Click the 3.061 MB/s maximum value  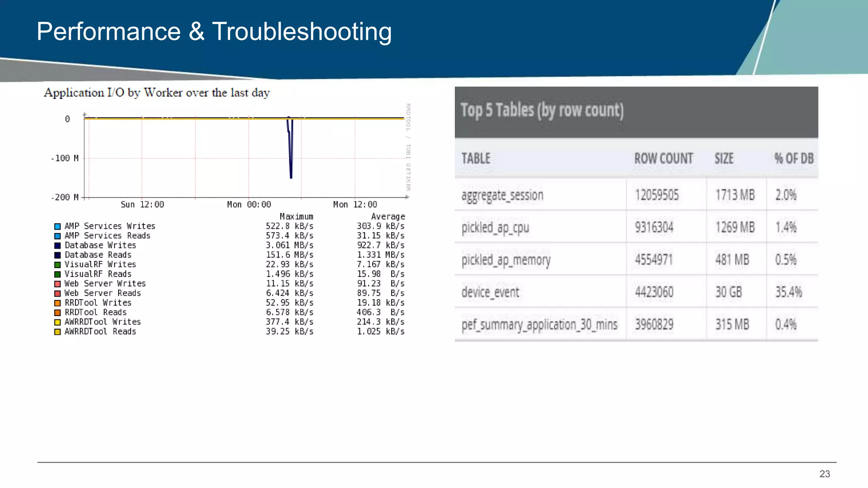(x=289, y=245)
